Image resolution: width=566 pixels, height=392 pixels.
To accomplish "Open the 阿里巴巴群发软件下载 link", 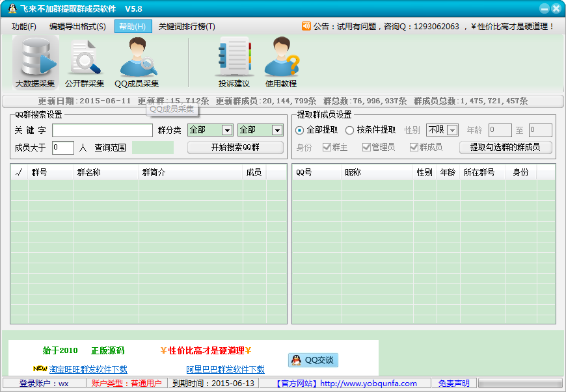I will point(225,370).
